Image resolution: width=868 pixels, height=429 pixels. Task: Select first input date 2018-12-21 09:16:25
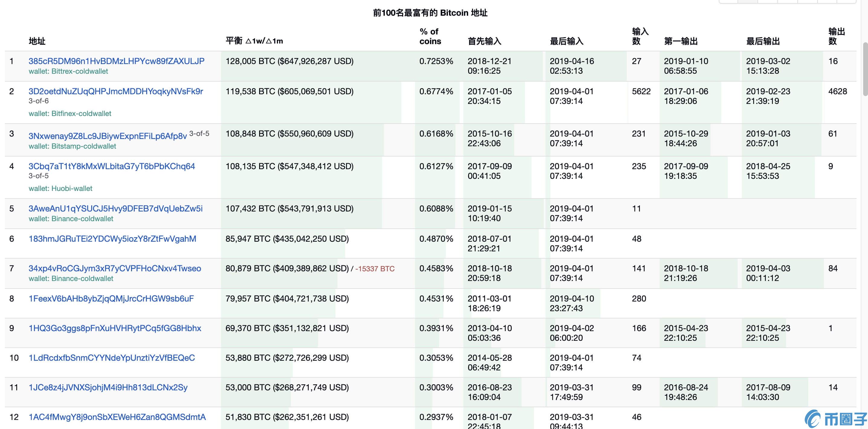coord(490,66)
